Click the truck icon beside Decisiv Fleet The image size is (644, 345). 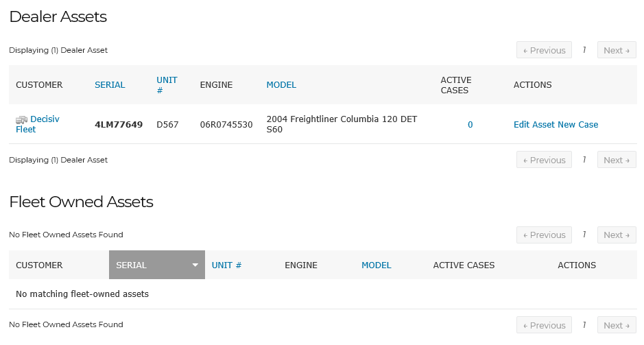click(x=21, y=120)
